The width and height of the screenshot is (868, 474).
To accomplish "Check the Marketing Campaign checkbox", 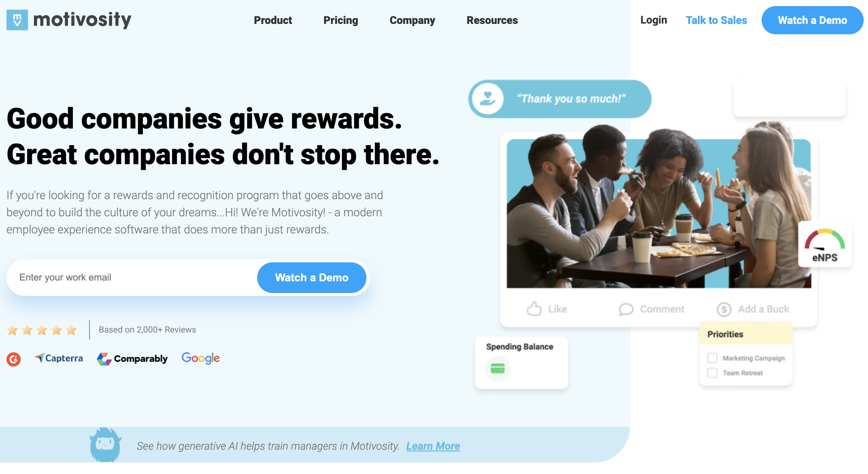I will coord(712,358).
